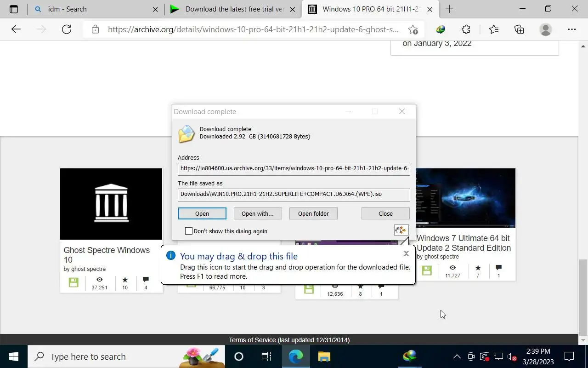Open Edge Settings and more menu
This screenshot has height=368, width=588.
(572, 29)
